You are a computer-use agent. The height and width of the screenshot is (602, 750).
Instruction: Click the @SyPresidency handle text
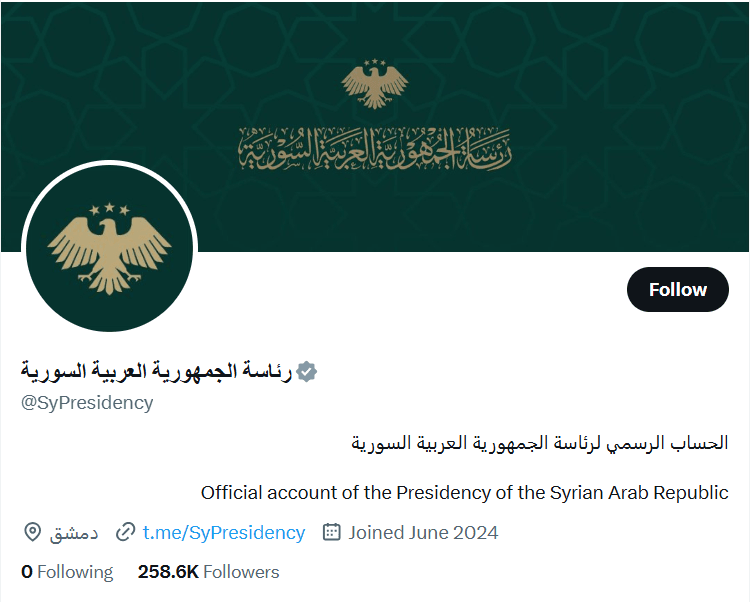tap(87, 402)
